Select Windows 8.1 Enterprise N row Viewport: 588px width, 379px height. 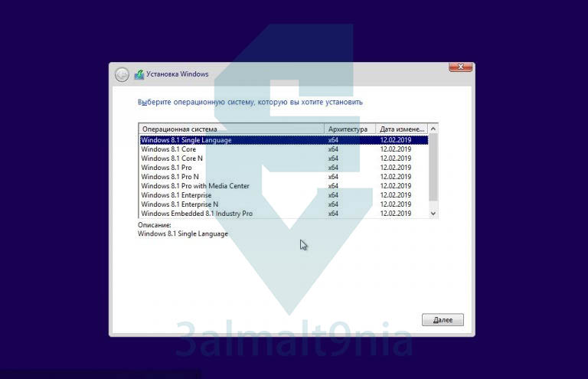(284, 204)
